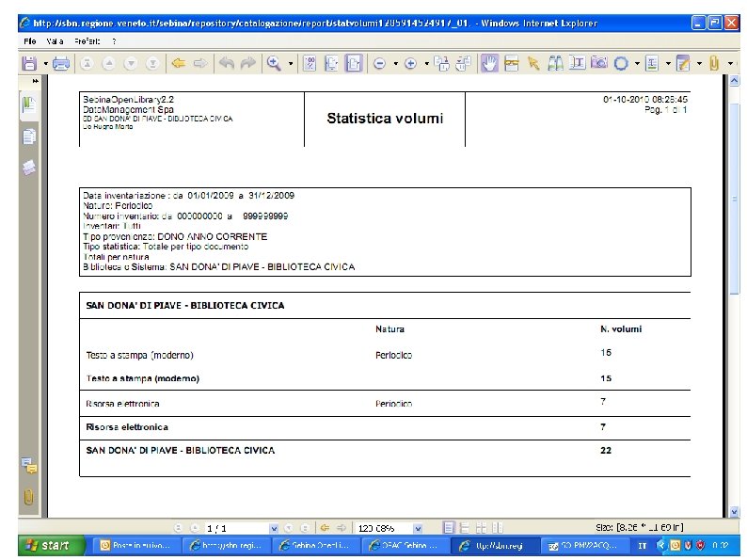The height and width of the screenshot is (560, 747).
Task: Open dropdown next to zoom out button
Action: (x=395, y=63)
